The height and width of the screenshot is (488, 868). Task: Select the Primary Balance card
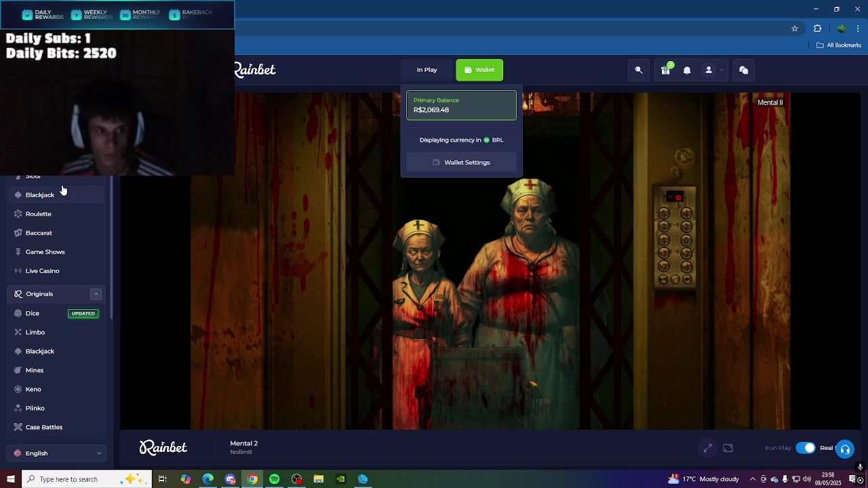click(461, 105)
